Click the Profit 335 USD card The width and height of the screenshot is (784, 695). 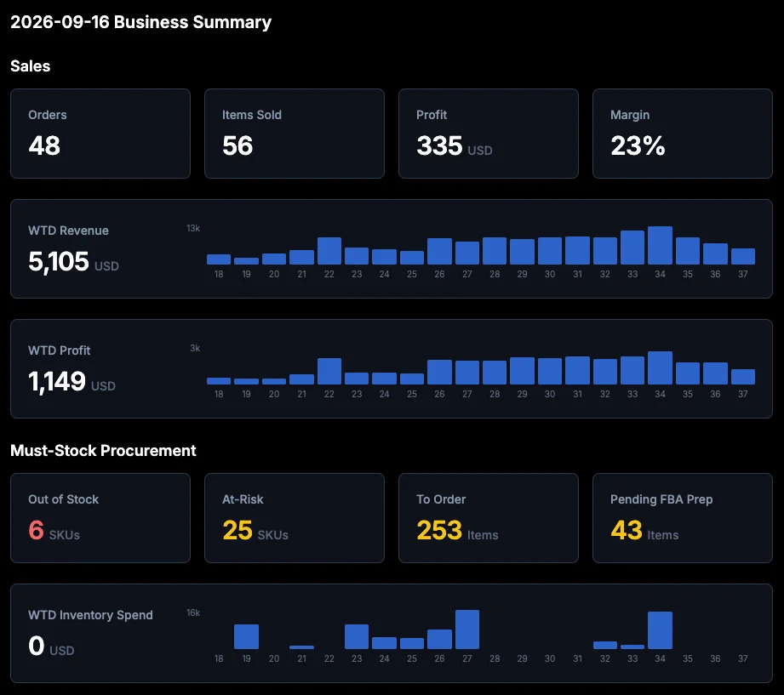coord(488,134)
